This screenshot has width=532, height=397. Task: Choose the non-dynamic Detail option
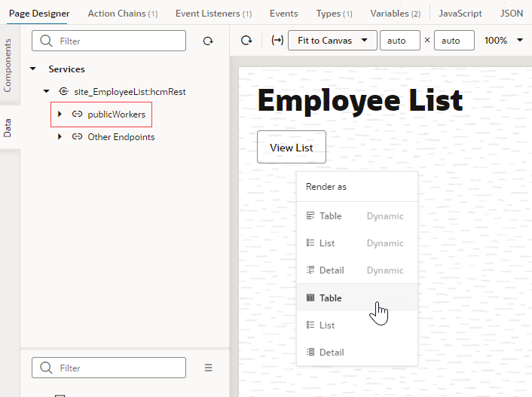357,352
